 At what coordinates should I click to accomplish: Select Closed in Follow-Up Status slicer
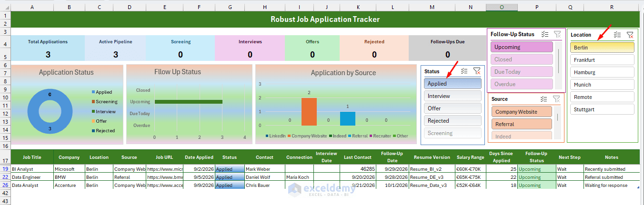click(522, 59)
